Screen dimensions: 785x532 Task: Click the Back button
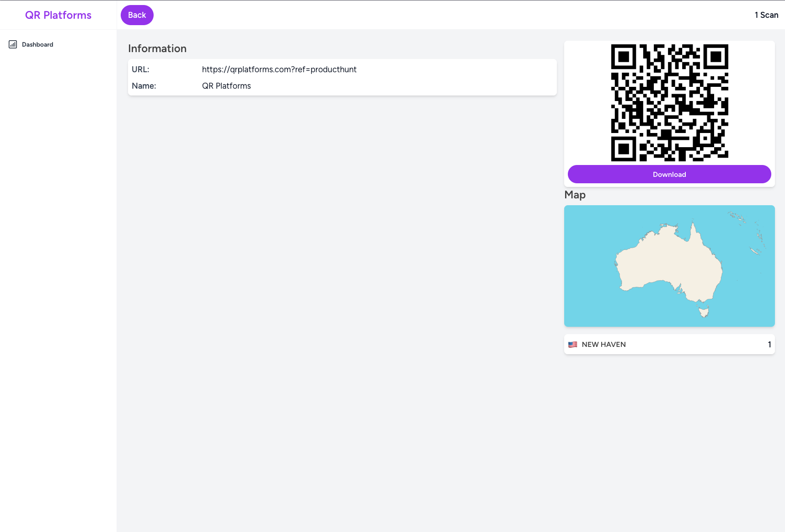point(137,15)
